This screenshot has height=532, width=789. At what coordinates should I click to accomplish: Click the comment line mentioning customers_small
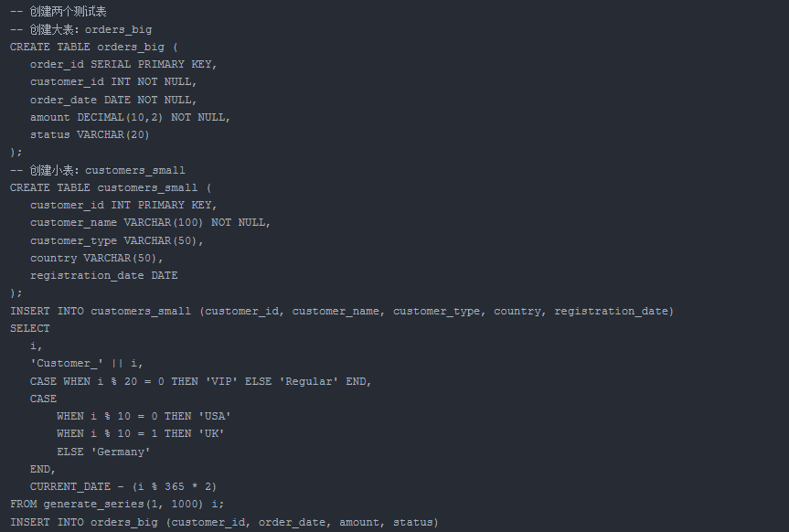point(98,170)
